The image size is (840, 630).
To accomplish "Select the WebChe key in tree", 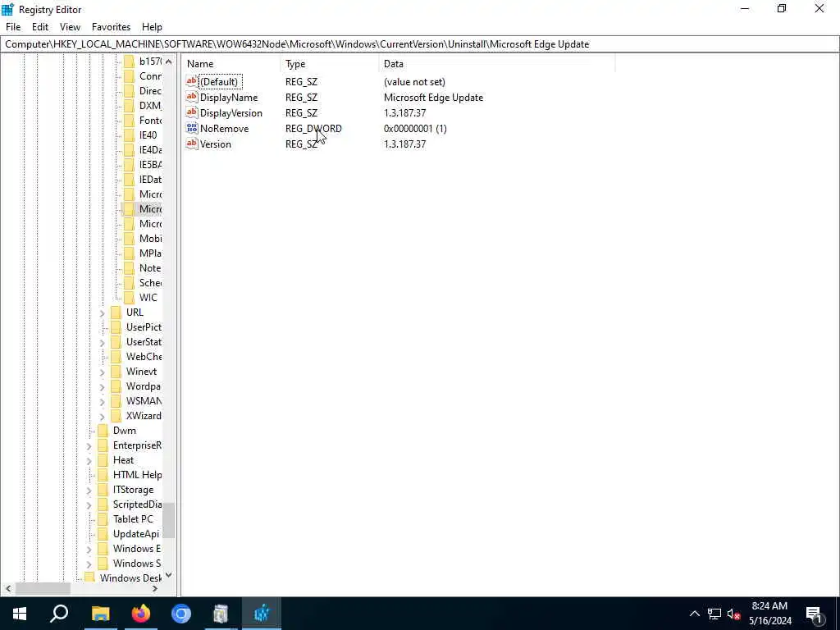I will (144, 356).
